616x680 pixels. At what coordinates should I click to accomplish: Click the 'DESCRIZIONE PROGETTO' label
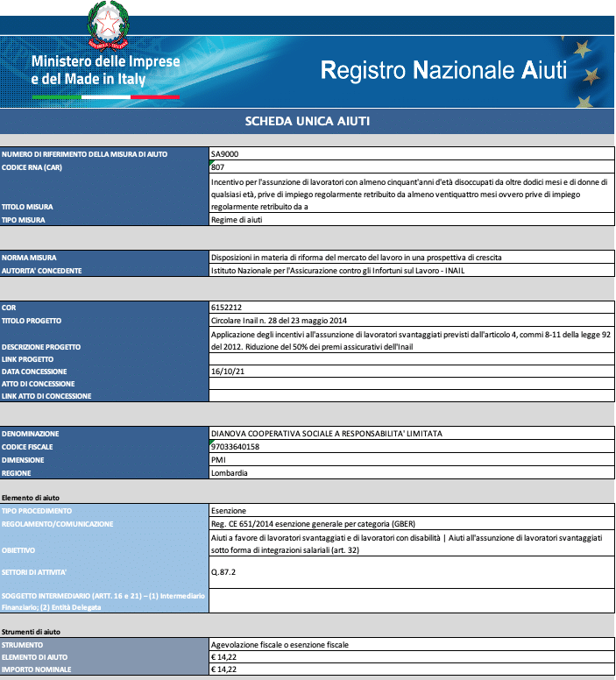click(41, 347)
